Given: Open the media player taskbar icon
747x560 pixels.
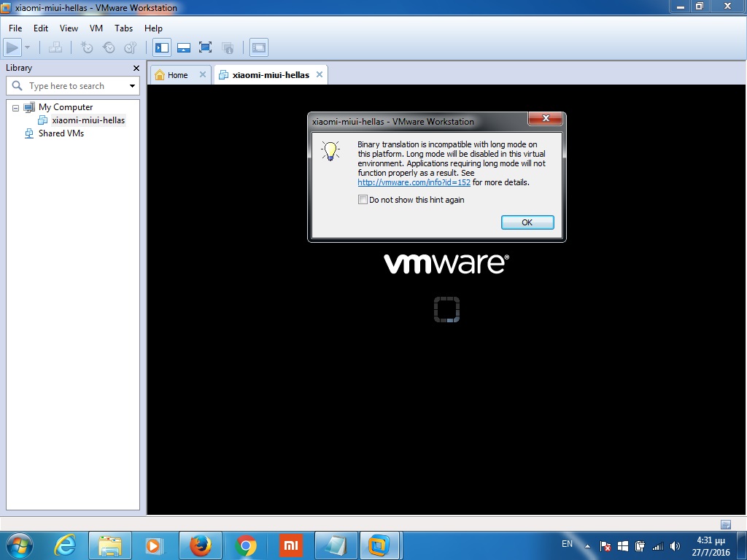Looking at the screenshot, I should 153,545.
